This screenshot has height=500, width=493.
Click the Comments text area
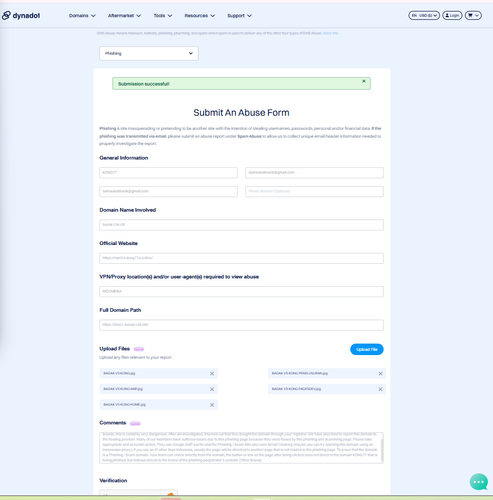coord(240,448)
